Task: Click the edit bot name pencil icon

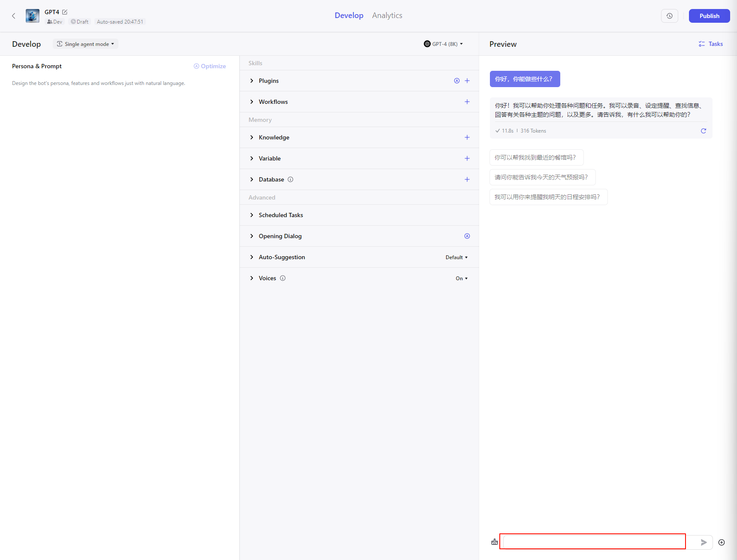Action: click(65, 12)
